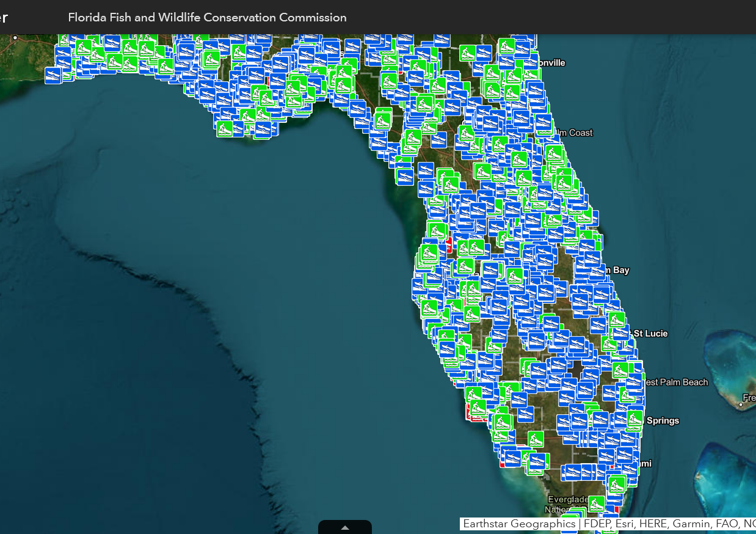Click the Earthstar Geographics attribution link

click(519, 524)
